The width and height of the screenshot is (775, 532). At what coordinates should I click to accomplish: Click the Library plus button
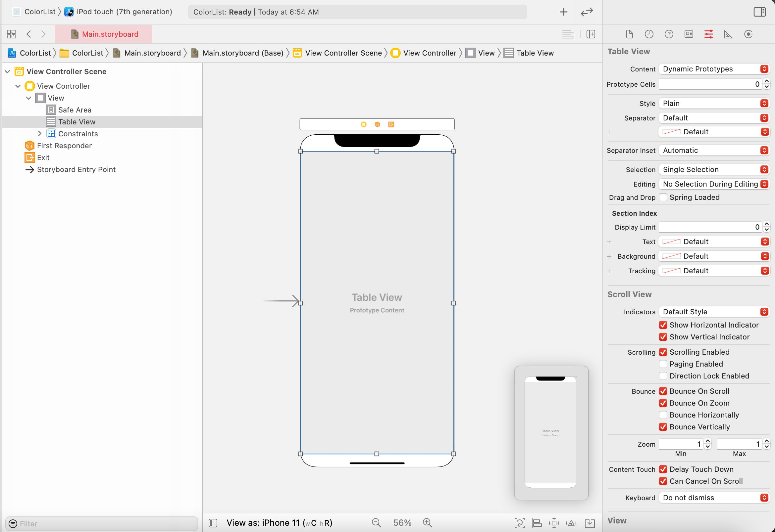point(563,12)
